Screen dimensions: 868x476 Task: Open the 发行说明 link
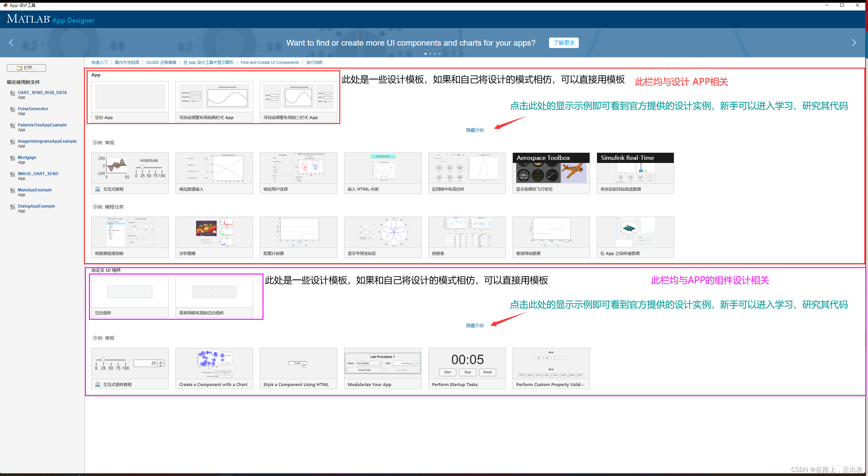pos(314,63)
